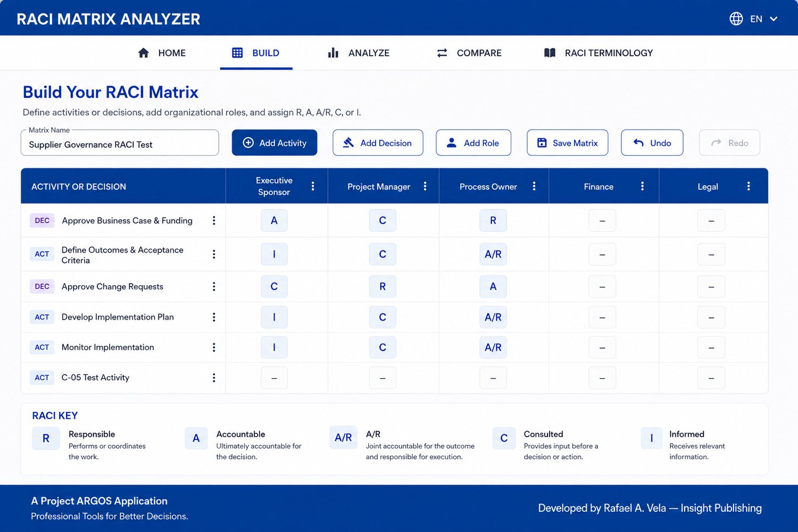Image resolution: width=798 pixels, height=532 pixels.
Task: Change Executive Sponsor C cell for Approve Change Requests
Action: pyautogui.click(x=274, y=286)
